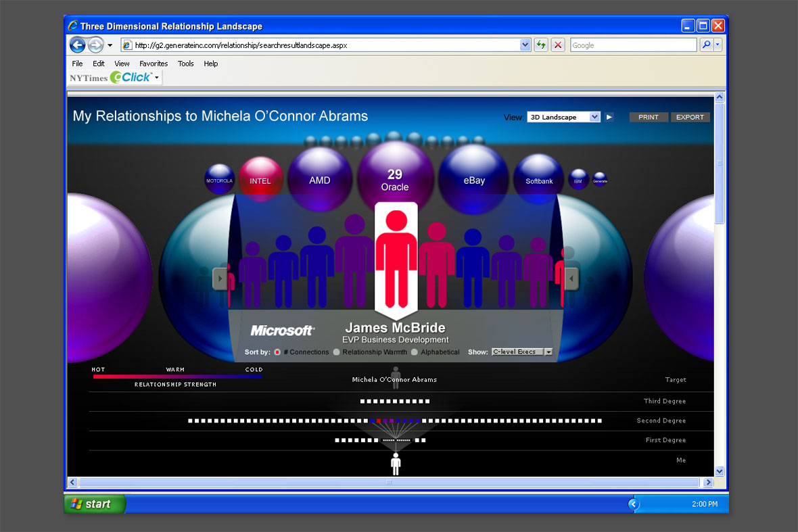Open the Show C-level Execs dropdown
This screenshot has width=798, height=532.
[x=522, y=352]
